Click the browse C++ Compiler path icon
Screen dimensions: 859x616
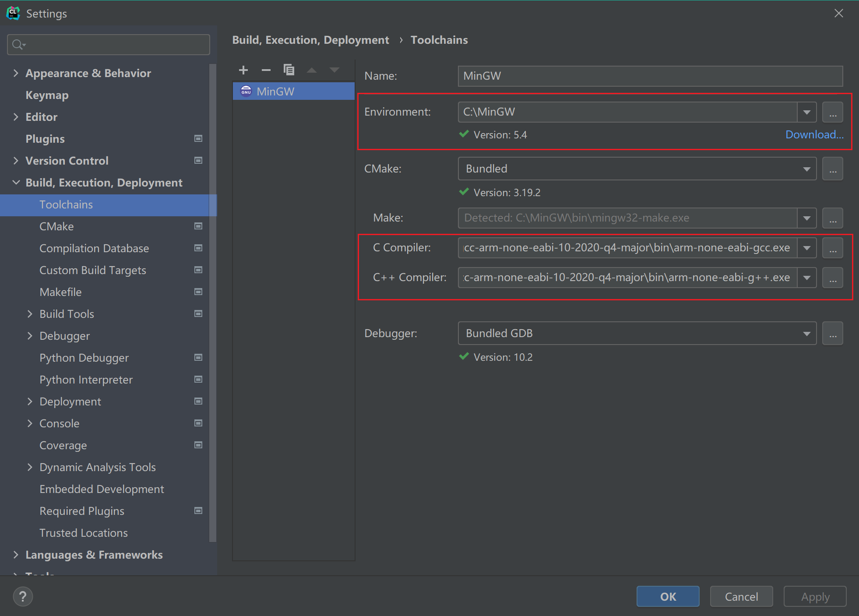point(832,277)
